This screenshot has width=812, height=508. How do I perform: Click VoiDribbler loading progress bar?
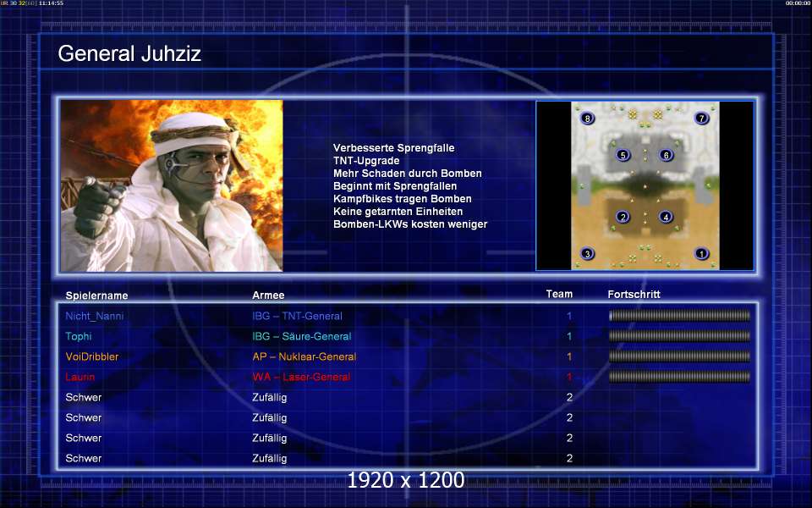679,356
